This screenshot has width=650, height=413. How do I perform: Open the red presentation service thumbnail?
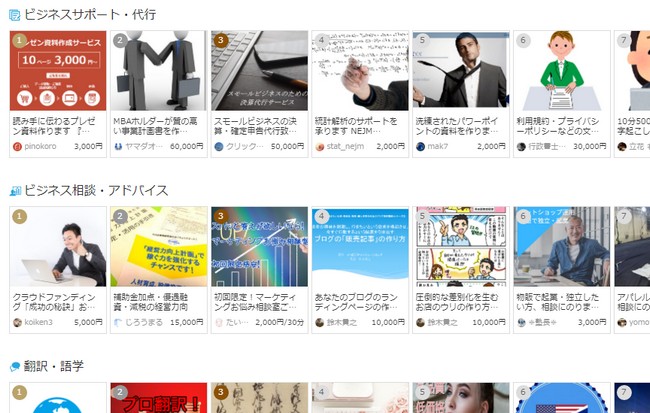coord(58,70)
